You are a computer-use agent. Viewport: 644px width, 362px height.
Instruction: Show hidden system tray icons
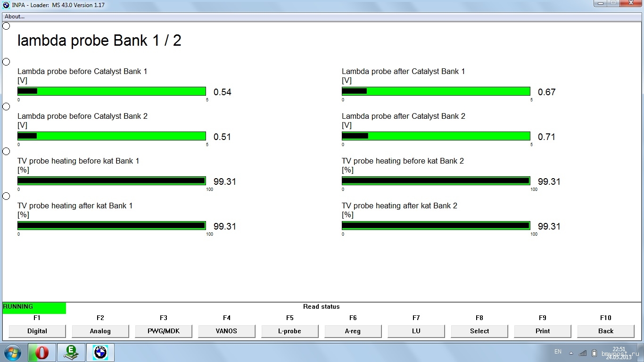click(571, 353)
